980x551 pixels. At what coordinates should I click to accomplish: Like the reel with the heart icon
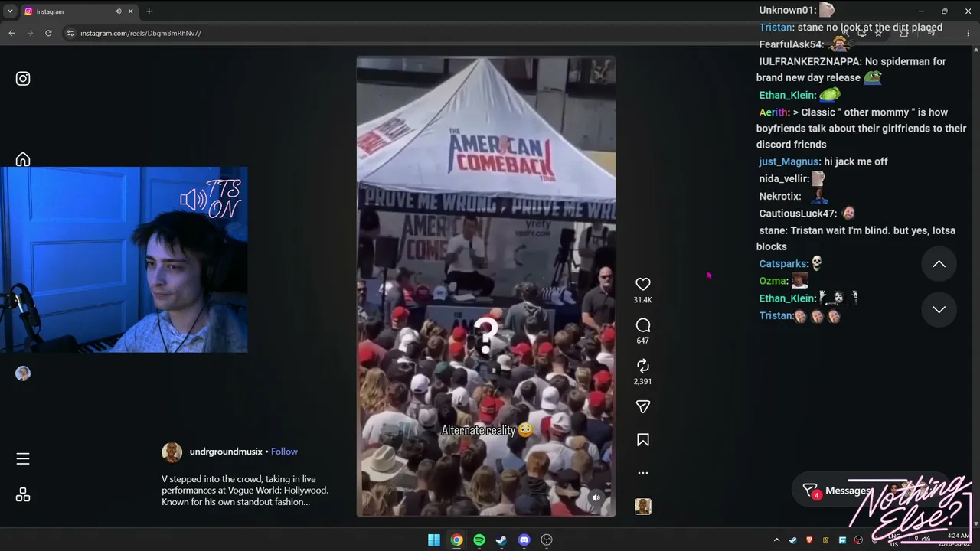point(643,284)
